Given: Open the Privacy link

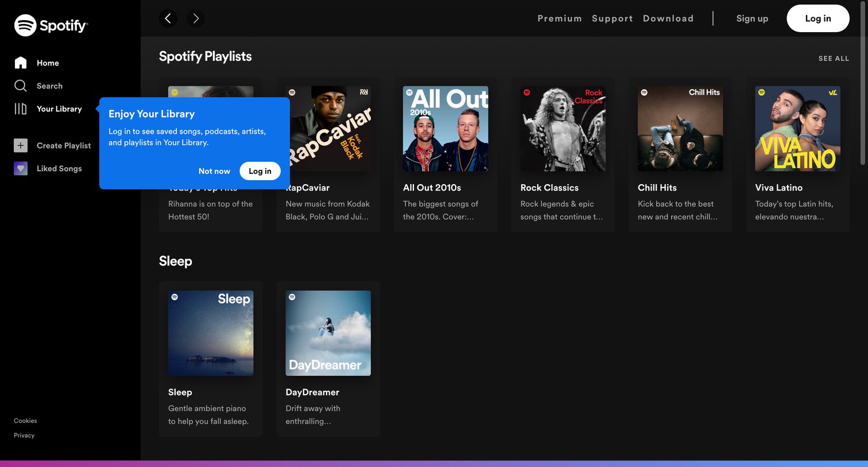Looking at the screenshot, I should click(24, 435).
